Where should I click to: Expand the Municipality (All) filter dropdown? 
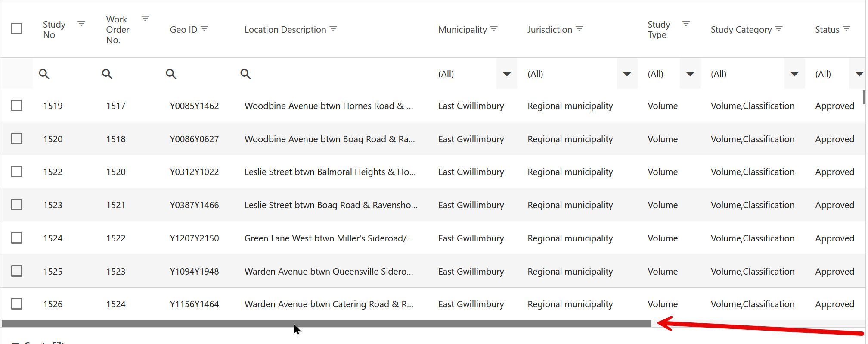tap(506, 74)
